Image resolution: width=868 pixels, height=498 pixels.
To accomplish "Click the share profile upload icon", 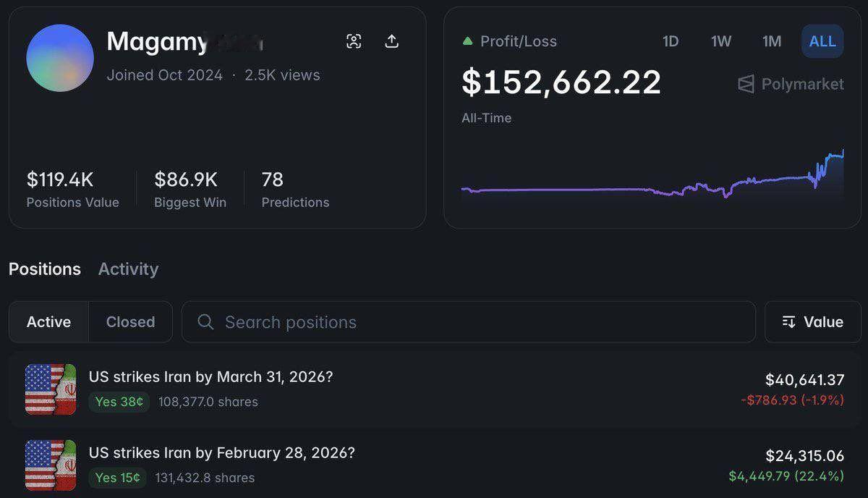I will 391,41.
